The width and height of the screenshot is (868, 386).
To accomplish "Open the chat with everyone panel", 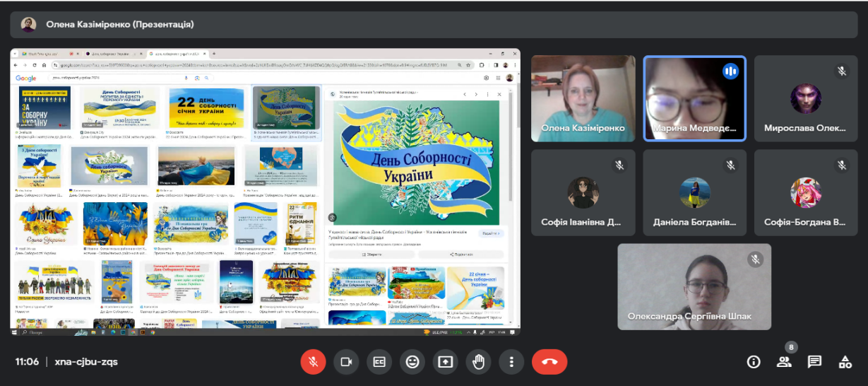I will coord(814,362).
